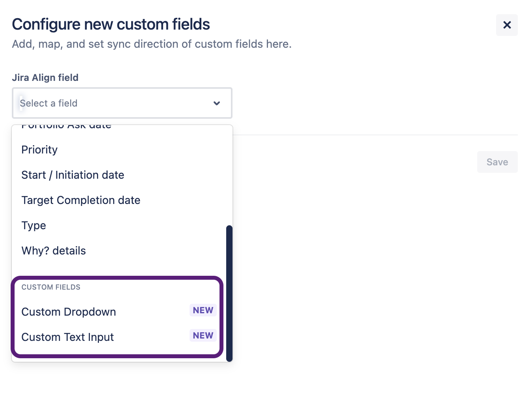Click the NEW badge next to Custom Dropdown
The width and height of the screenshot is (532, 404).
[x=203, y=310]
